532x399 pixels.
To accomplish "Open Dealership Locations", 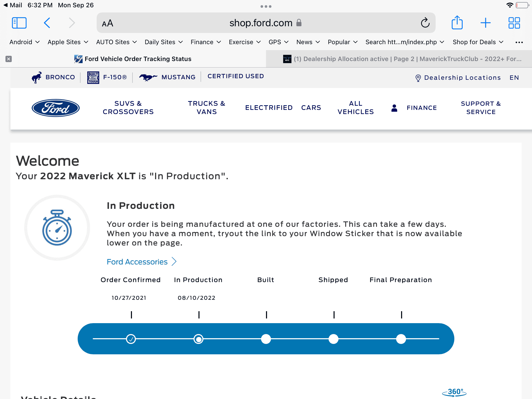I will [x=462, y=78].
